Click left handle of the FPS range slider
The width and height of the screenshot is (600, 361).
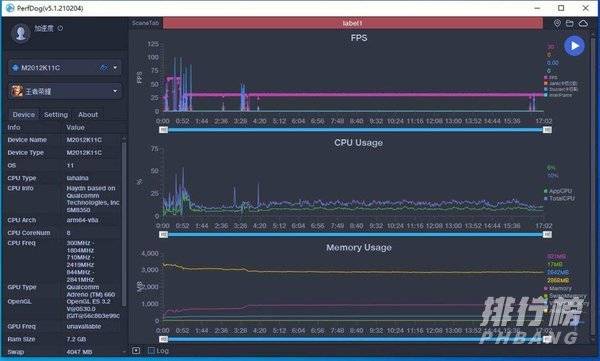[163, 130]
